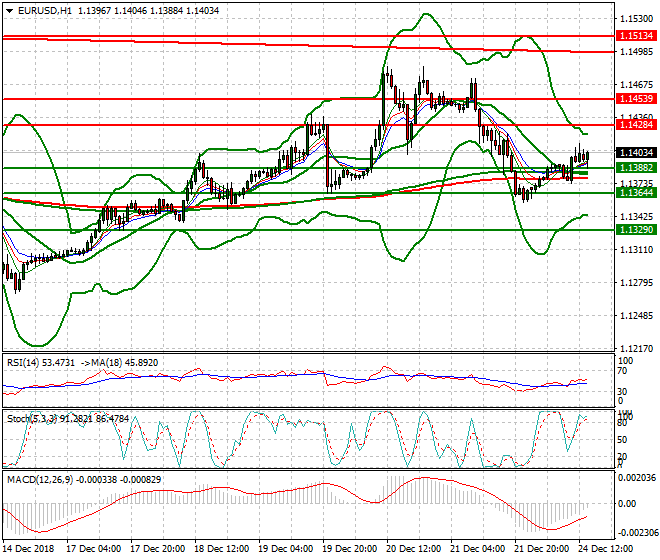Screen dimensions: 660x560
Task: Click the 18 Dec 12:00 time label
Action: (x=221, y=549)
